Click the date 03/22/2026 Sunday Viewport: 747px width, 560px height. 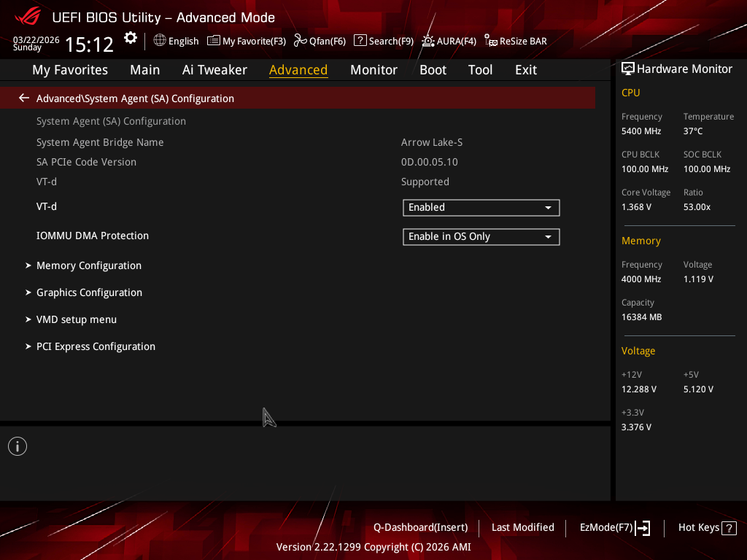[x=36, y=43]
